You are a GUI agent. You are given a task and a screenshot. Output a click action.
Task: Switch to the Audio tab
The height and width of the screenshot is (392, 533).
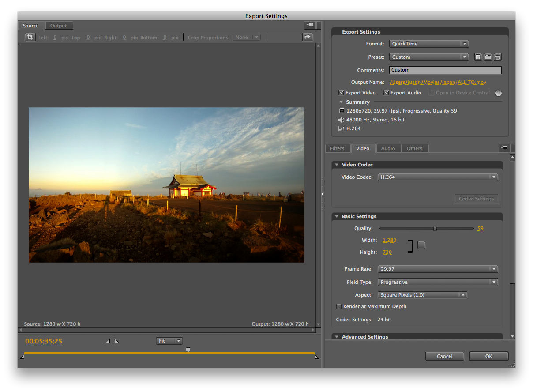click(388, 148)
